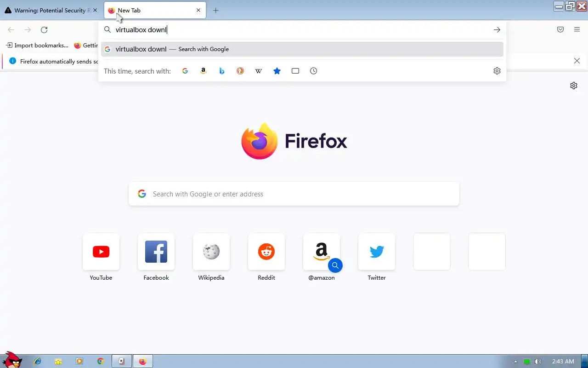This screenshot has width=588, height=368.
Task: Open the Start menu angry bird icon
Action: tap(12, 360)
